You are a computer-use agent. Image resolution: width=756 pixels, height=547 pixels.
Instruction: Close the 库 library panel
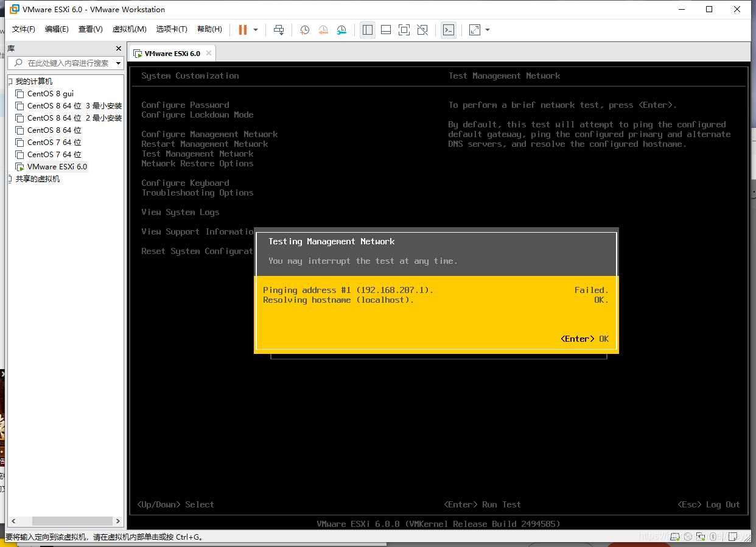pos(119,49)
